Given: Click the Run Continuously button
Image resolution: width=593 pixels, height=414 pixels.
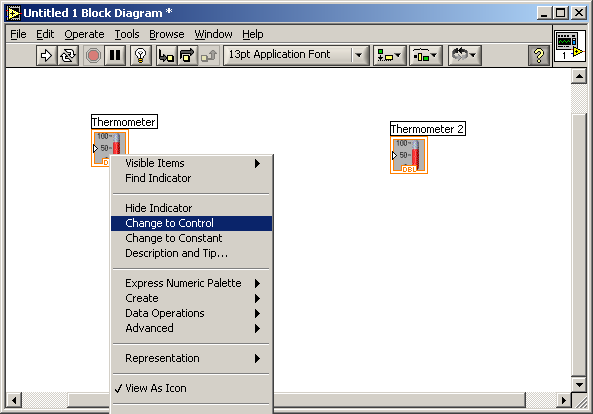Looking at the screenshot, I should [x=68, y=56].
